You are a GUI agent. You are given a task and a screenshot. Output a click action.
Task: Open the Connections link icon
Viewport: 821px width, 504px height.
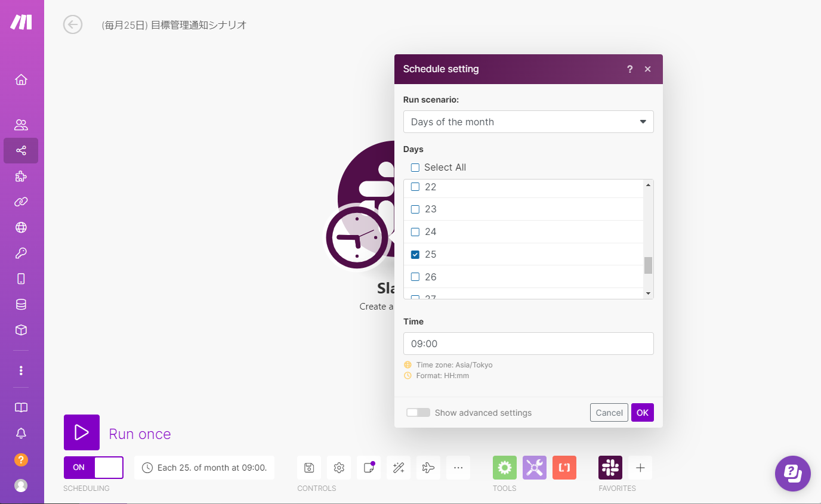tap(21, 202)
